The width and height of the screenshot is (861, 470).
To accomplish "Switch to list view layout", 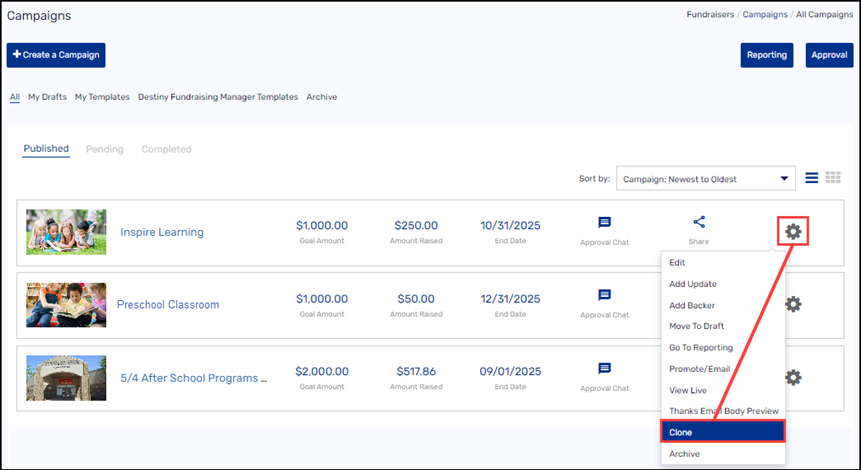I will pyautogui.click(x=811, y=178).
